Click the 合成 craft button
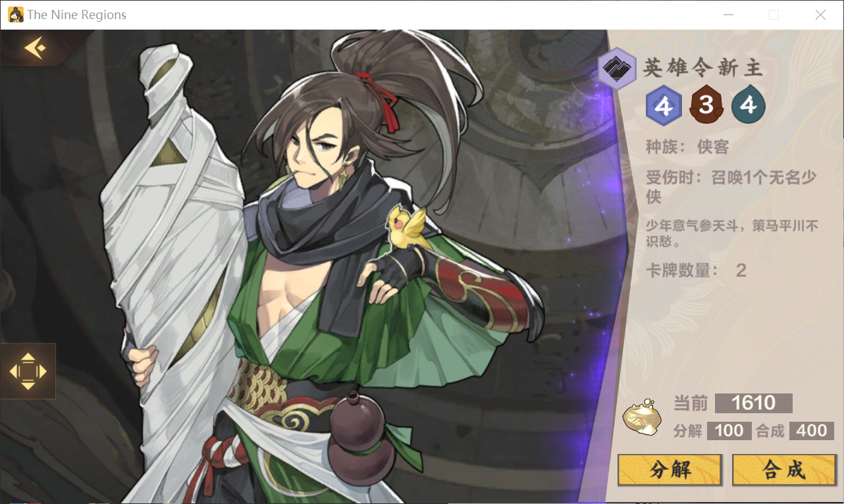The image size is (844, 504). [x=783, y=470]
